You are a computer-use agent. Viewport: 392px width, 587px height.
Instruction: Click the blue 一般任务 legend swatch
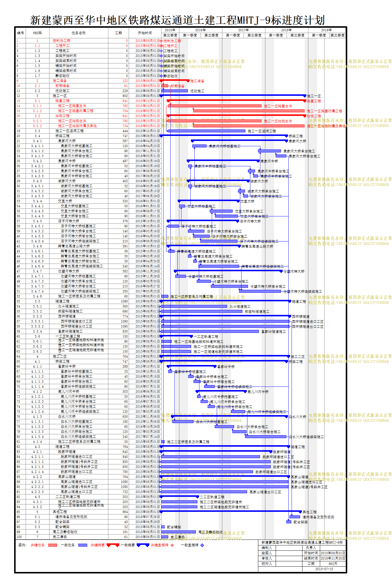point(82,545)
